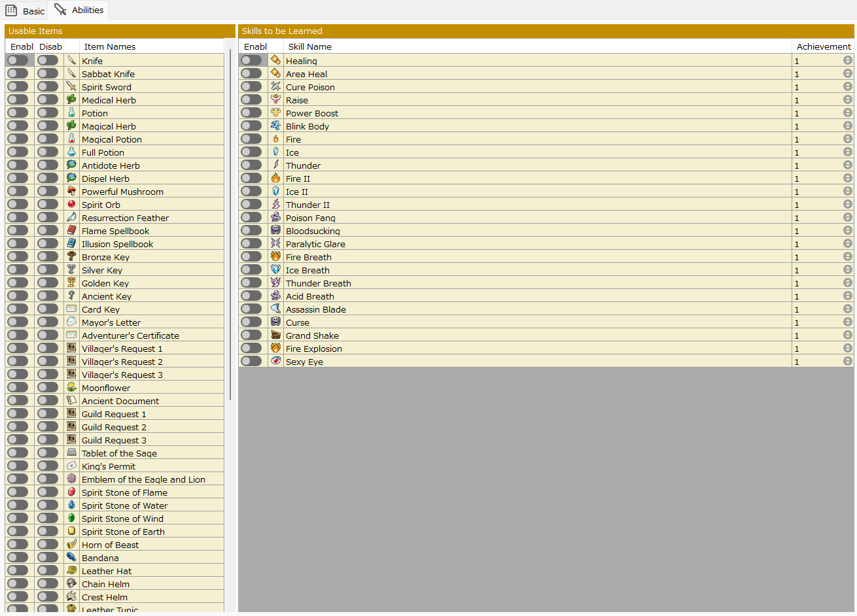Open the Achievement spinner for Raise
Viewport: 857px width, 616px height.
pyautogui.click(x=847, y=100)
